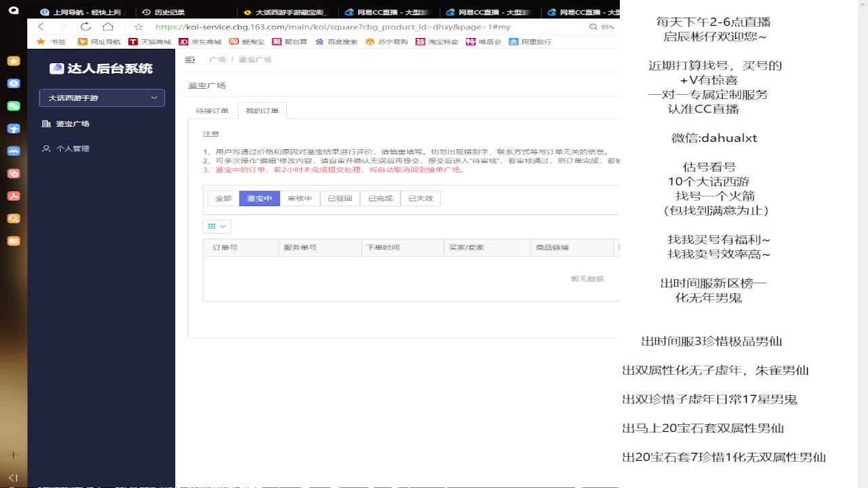Filter orders by 已驳回

(340, 199)
